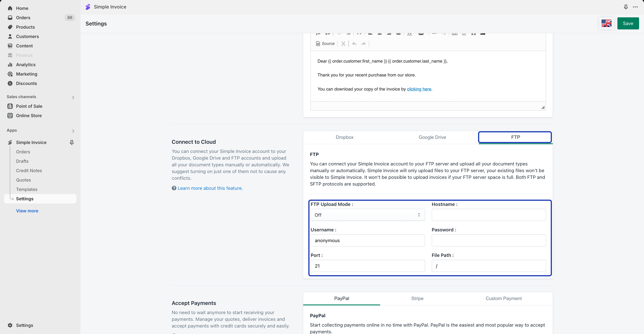The image size is (644, 334).
Task: Click the language flag icon near Save
Action: 606,23
